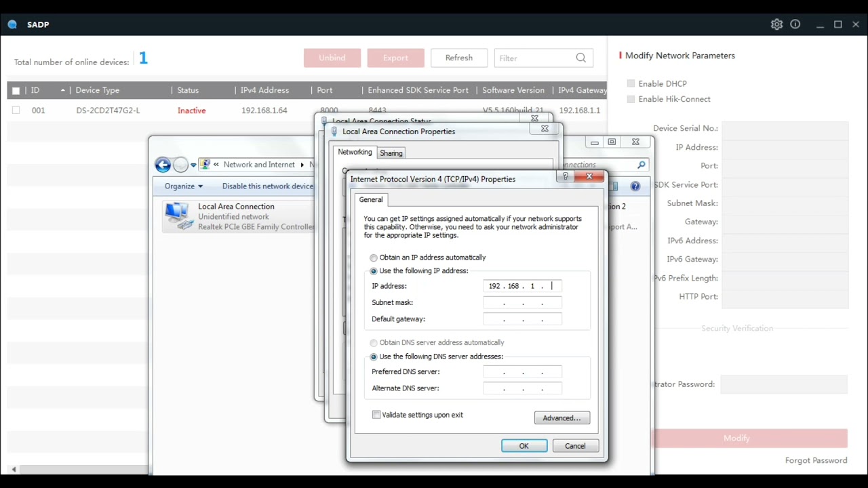Screen dimensions: 868x488
Task: Click the SADP Filter input box
Action: pos(534,58)
